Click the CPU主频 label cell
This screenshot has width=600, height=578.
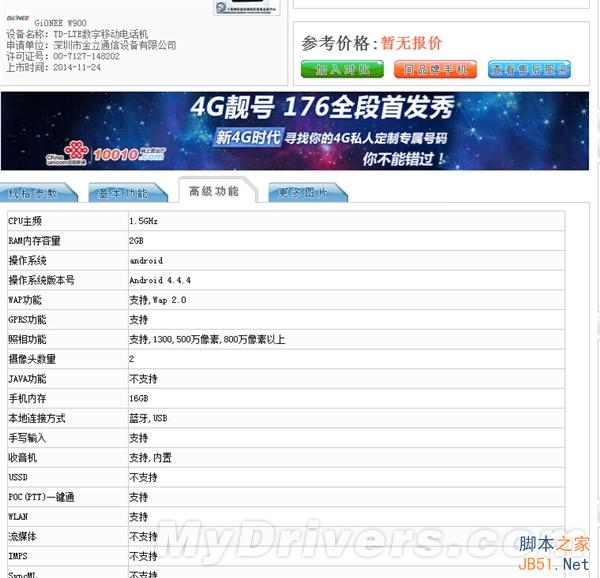pyautogui.click(x=68, y=221)
